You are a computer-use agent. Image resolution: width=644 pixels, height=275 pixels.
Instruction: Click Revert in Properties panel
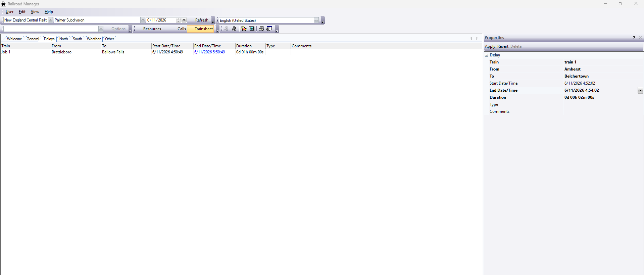coord(503,46)
